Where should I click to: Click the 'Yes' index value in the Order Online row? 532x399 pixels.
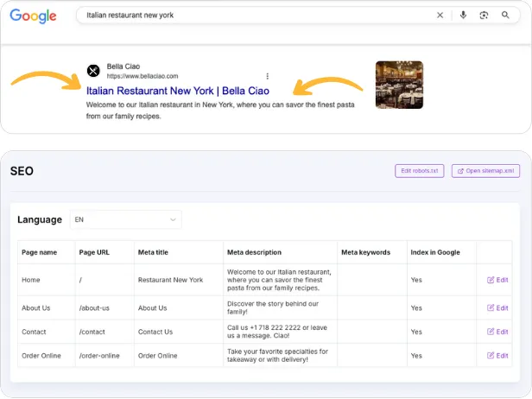tap(416, 356)
